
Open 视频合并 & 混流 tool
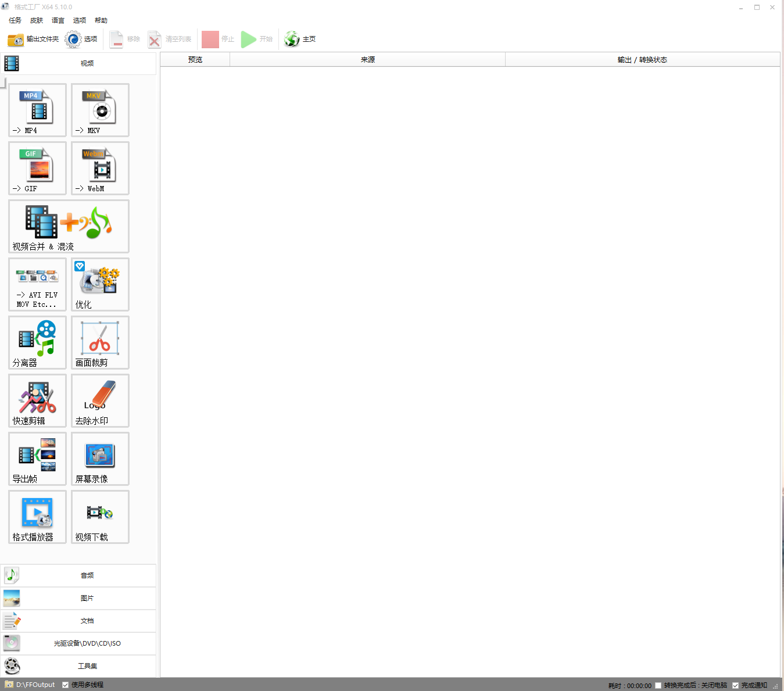[69, 226]
